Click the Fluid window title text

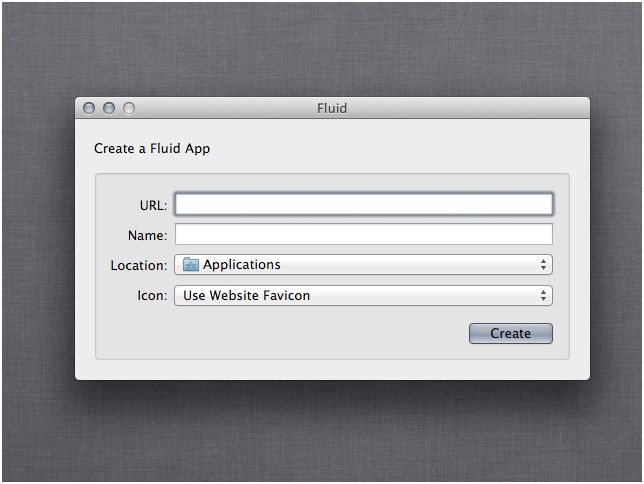[x=332, y=108]
